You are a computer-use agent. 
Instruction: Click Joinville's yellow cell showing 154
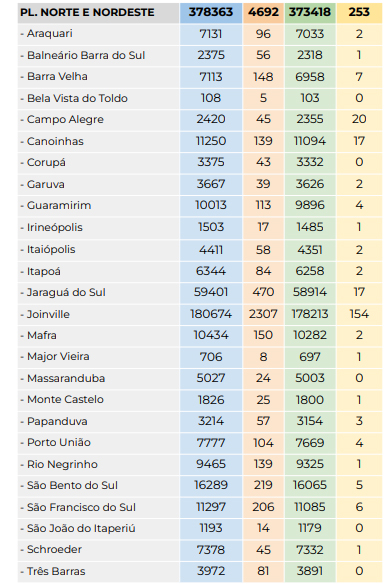point(359,314)
